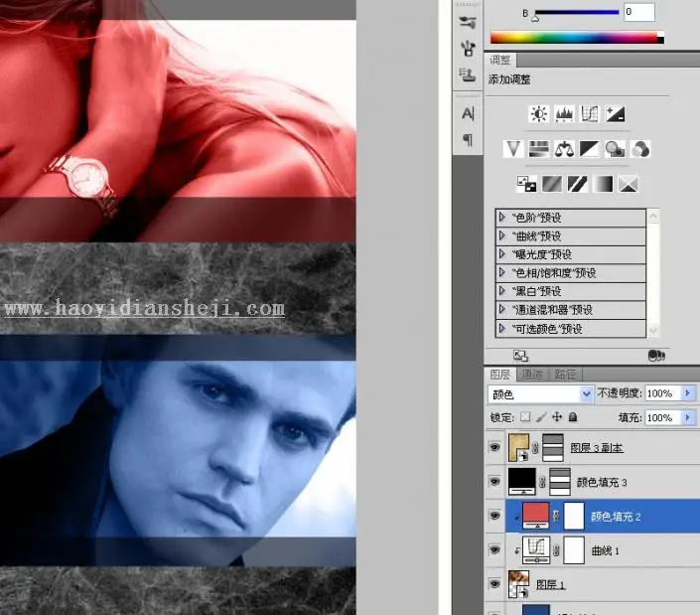Hide the 曲线 1 layer
Image resolution: width=700 pixels, height=615 pixels.
(494, 549)
